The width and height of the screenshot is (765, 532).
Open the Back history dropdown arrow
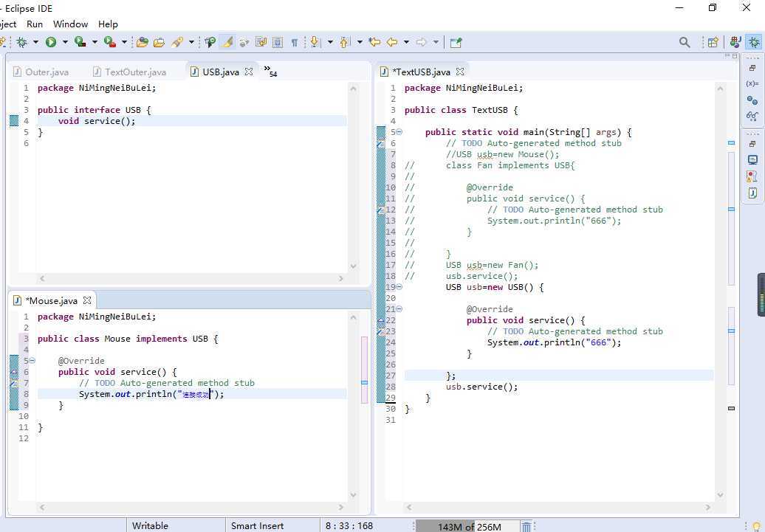pos(406,42)
